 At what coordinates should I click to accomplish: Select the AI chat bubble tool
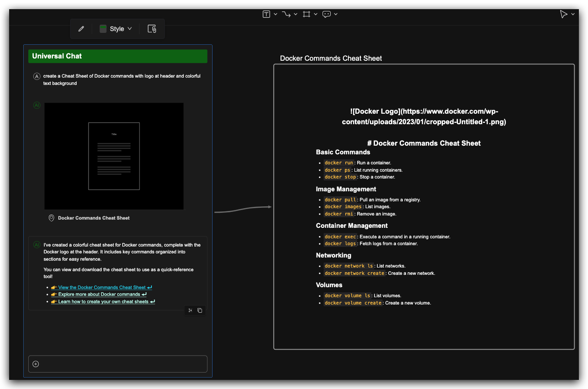(x=327, y=14)
